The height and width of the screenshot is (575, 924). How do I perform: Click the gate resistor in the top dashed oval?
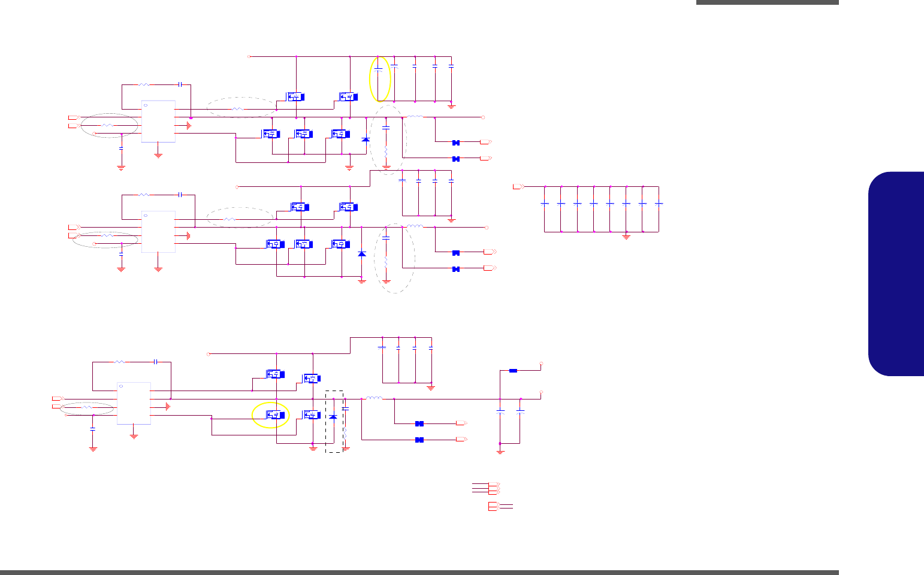237,109
